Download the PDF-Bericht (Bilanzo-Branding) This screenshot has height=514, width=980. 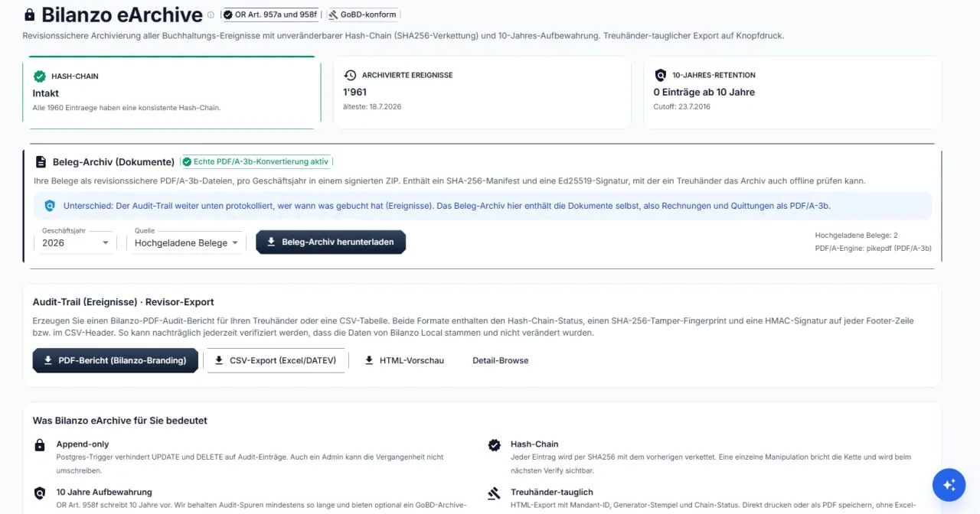coord(115,360)
